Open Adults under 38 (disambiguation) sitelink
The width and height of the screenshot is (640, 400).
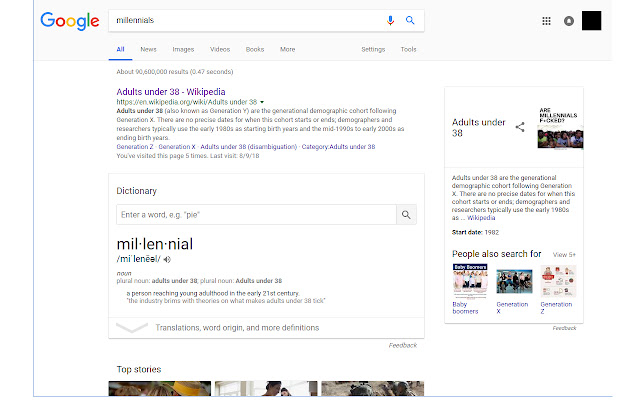(249, 147)
